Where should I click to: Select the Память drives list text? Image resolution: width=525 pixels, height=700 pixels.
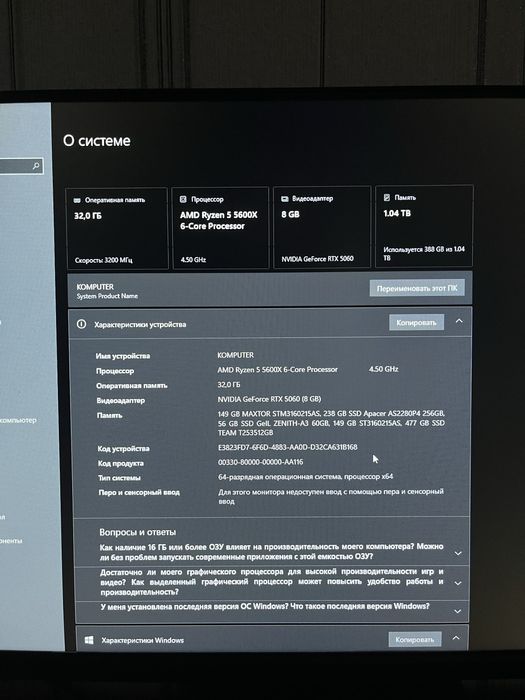click(x=331, y=423)
